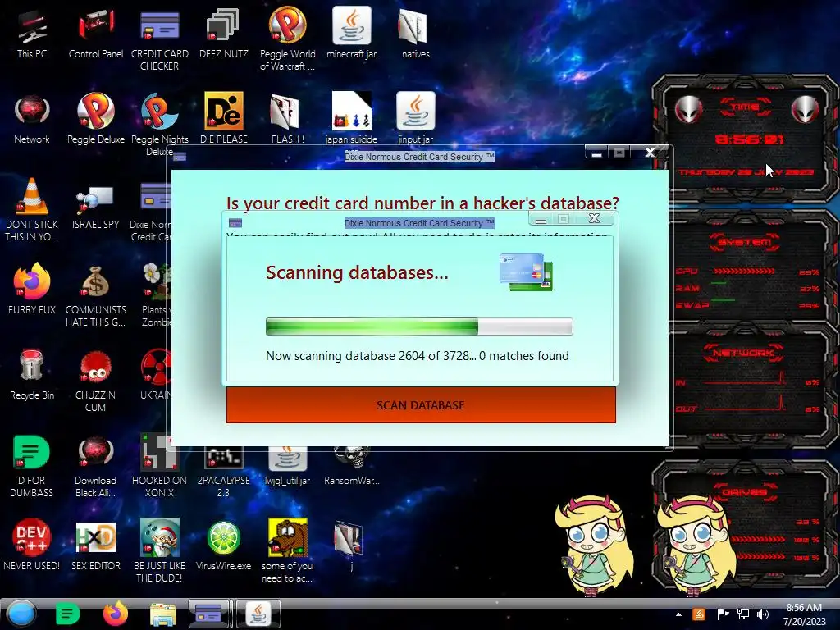This screenshot has width=840, height=630.
Task: Click the DRIVES gadget header
Action: click(745, 492)
